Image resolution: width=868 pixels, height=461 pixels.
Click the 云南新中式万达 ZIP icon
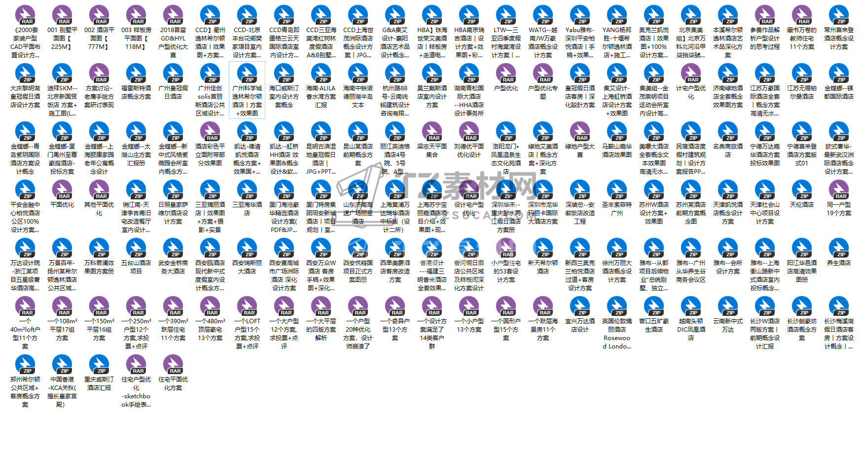pyautogui.click(x=728, y=306)
